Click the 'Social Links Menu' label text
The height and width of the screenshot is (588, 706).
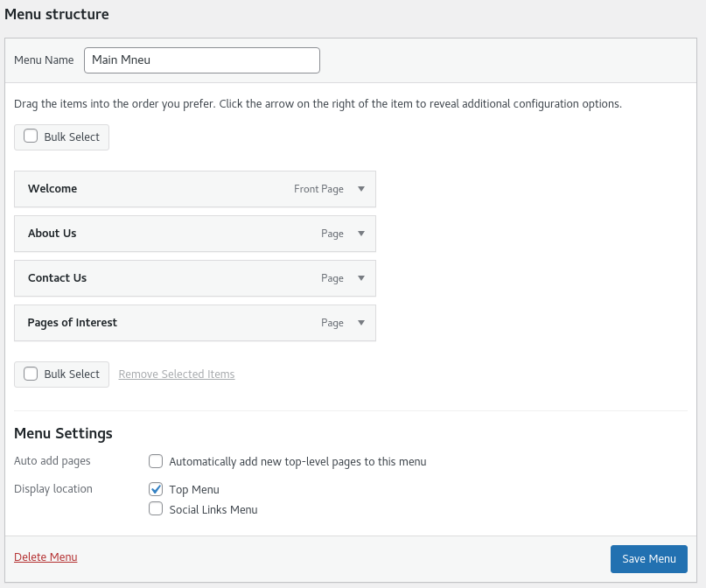click(213, 509)
